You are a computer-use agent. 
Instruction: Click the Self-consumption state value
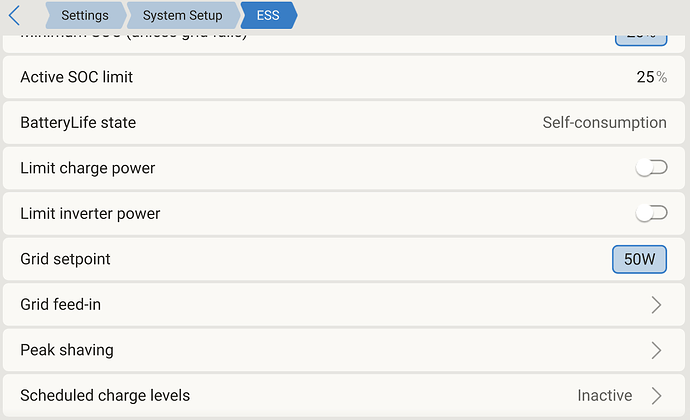point(604,123)
